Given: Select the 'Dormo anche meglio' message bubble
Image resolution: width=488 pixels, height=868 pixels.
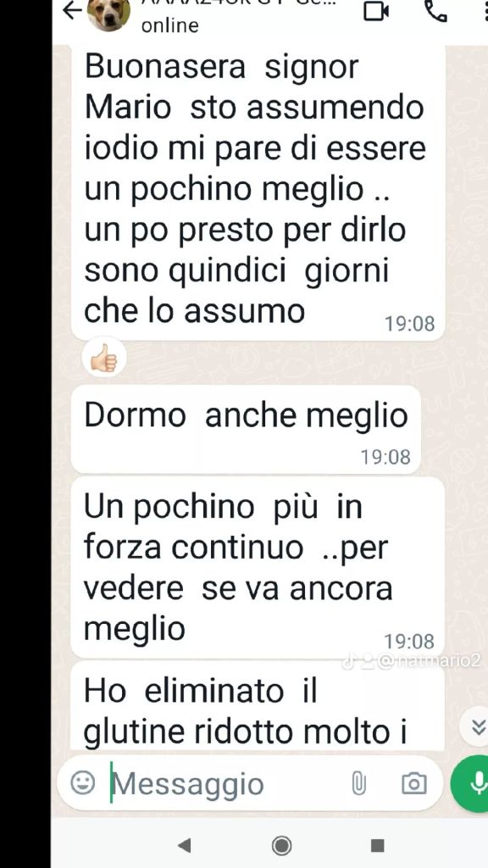Looking at the screenshot, I should click(x=247, y=430).
